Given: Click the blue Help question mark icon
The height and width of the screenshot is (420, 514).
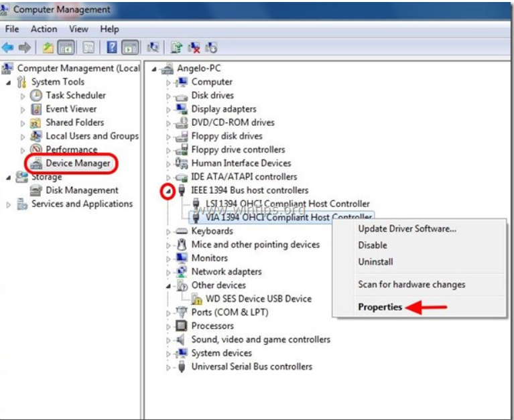Looking at the screenshot, I should (112, 48).
